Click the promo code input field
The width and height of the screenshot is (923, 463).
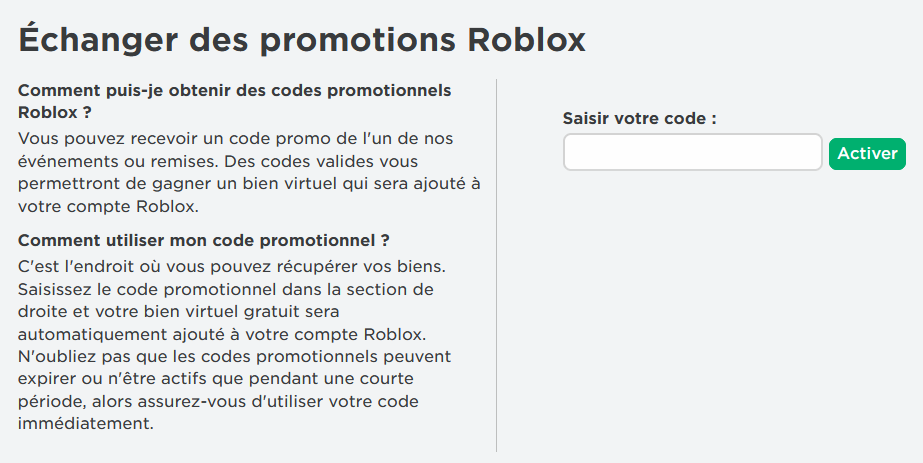692,153
